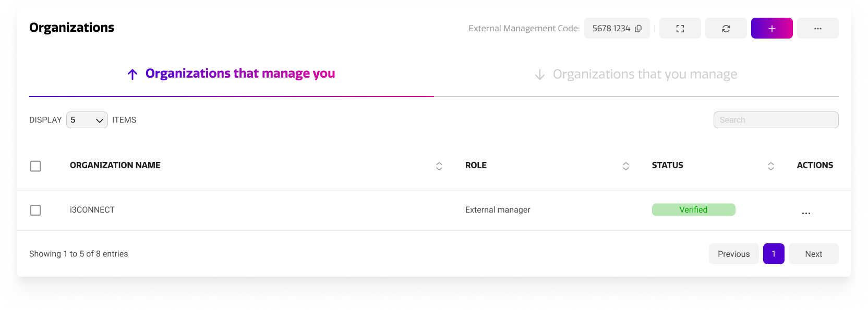Check the select-all checkbox in table header

[x=35, y=166]
